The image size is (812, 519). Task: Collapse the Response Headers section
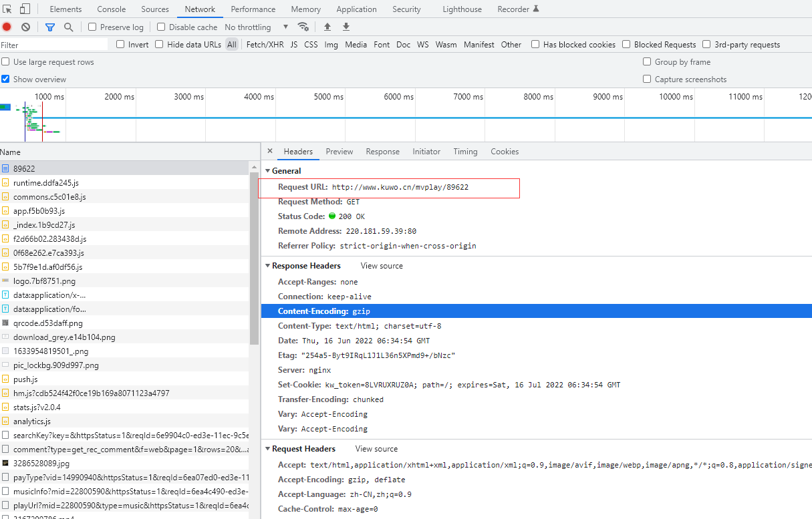(268, 266)
